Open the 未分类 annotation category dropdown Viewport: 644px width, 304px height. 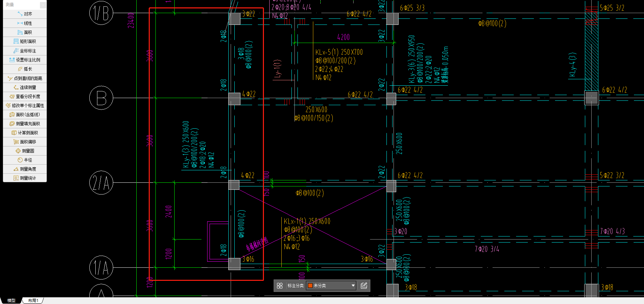331,286
